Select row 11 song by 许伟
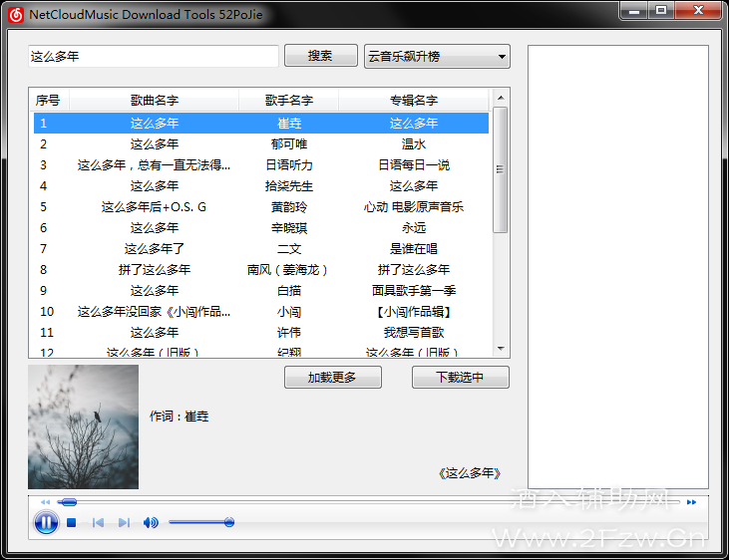This screenshot has height=560, width=729. pyautogui.click(x=261, y=332)
